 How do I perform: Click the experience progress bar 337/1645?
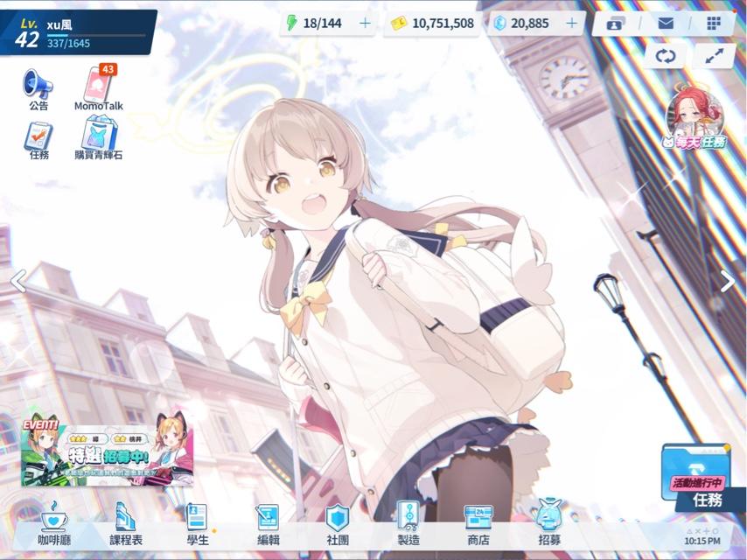coord(95,35)
